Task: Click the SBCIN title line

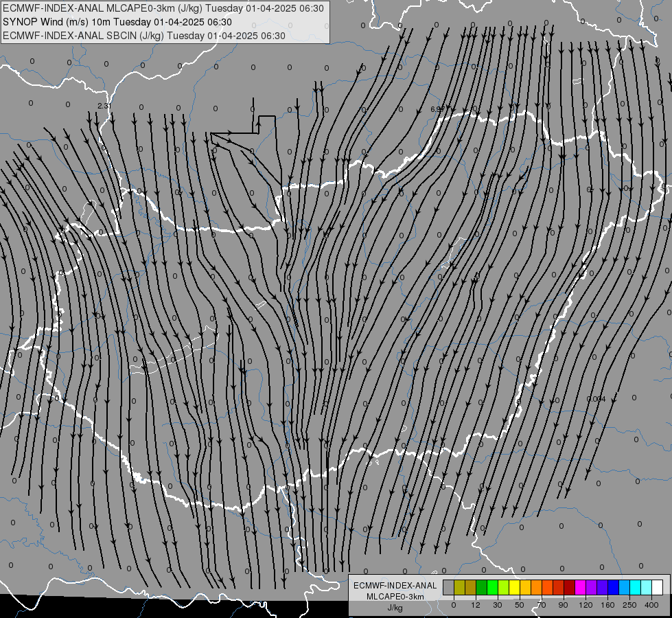Action: click(144, 36)
